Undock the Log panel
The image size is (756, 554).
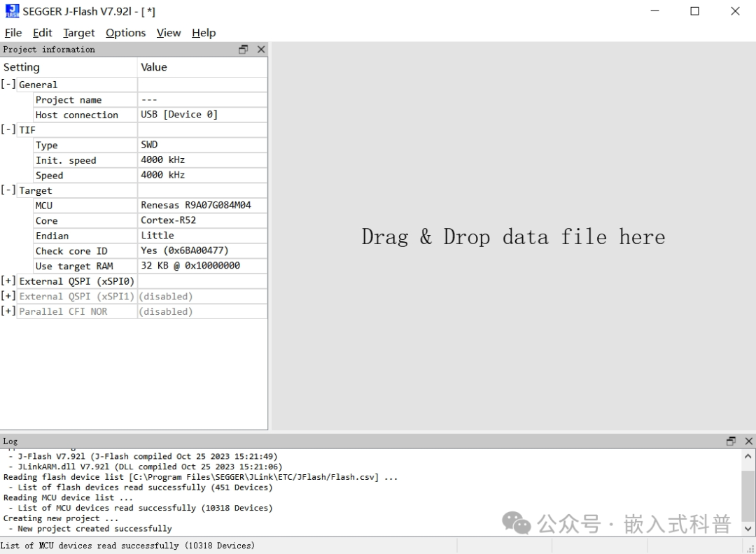(x=731, y=441)
